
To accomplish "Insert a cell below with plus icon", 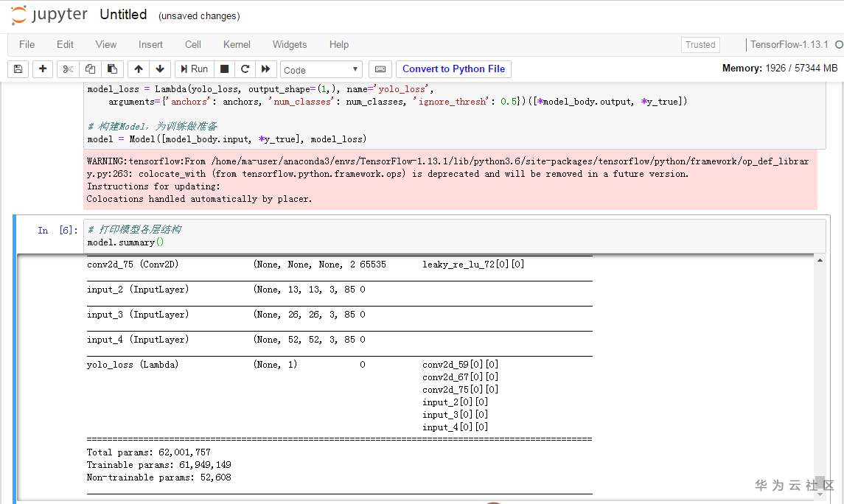I will pyautogui.click(x=43, y=69).
